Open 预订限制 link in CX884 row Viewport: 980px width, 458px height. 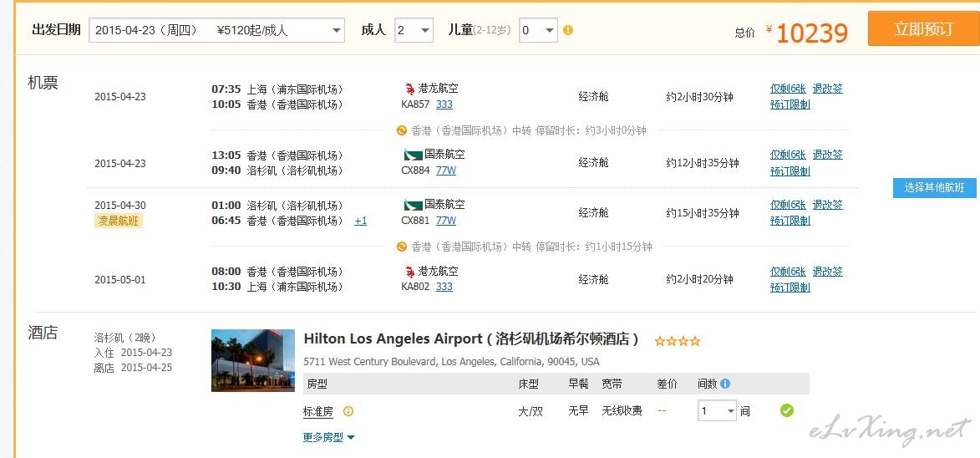coord(790,170)
